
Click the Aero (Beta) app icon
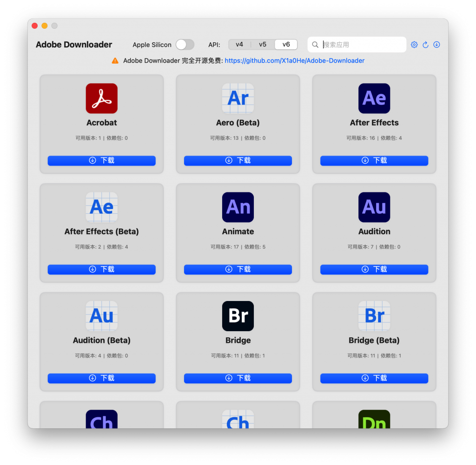pyautogui.click(x=238, y=98)
